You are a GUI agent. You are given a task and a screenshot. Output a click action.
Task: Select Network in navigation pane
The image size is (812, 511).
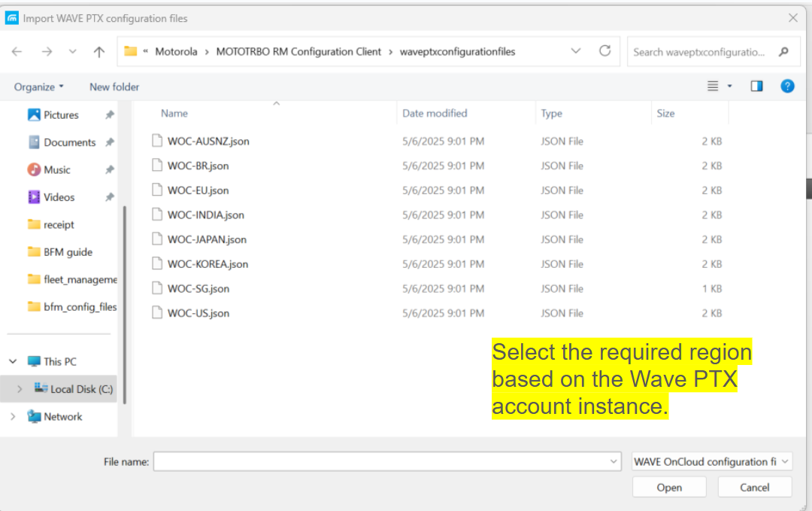(x=62, y=416)
